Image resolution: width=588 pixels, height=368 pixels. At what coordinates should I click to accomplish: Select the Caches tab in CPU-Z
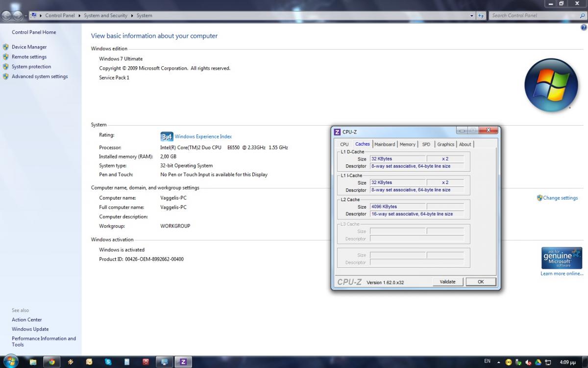click(363, 144)
